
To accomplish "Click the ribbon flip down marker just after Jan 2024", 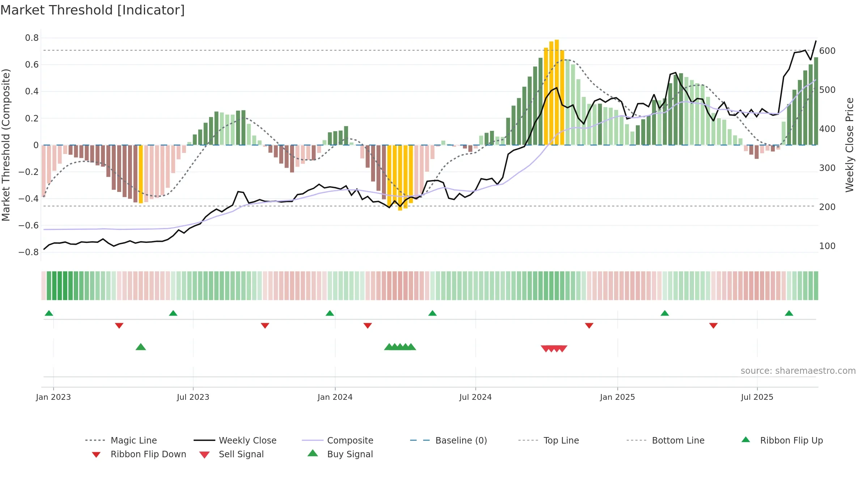I will (368, 326).
